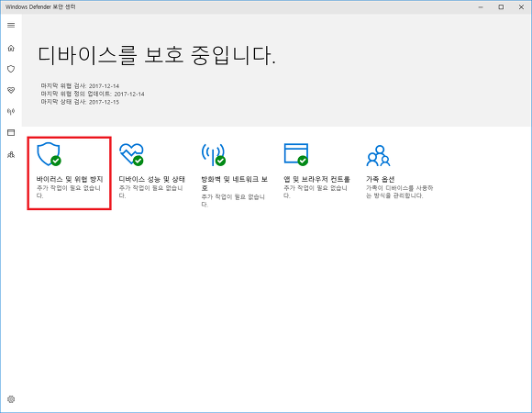Click the 마지막 위협 검사 date line
The width and height of the screenshot is (532, 413).
[80, 86]
